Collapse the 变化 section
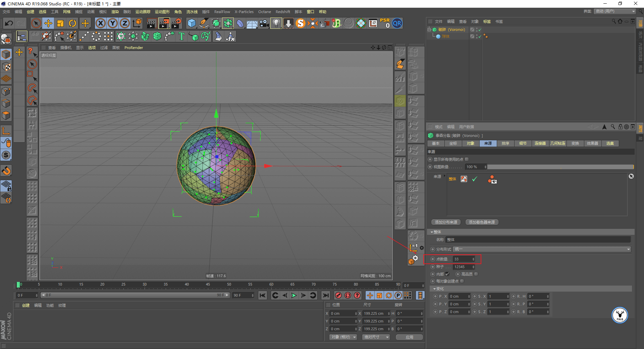The image size is (644, 349). (435, 289)
